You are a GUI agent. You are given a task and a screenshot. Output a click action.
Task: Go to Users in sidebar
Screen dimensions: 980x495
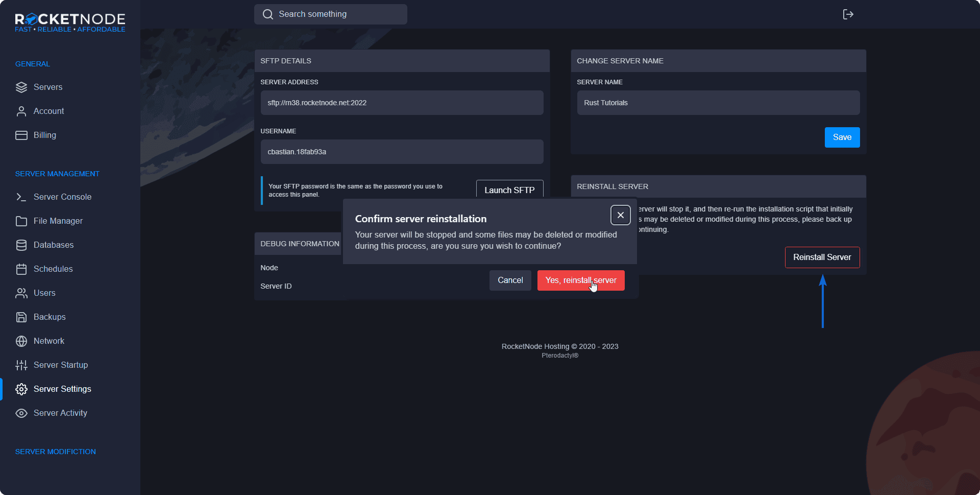(x=44, y=293)
